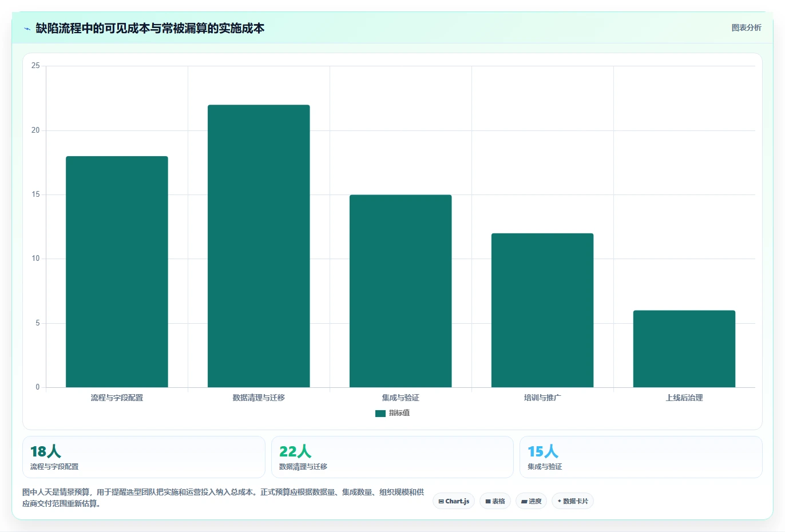Click the y-axis value 5
This screenshot has width=785, height=532.
(x=38, y=323)
